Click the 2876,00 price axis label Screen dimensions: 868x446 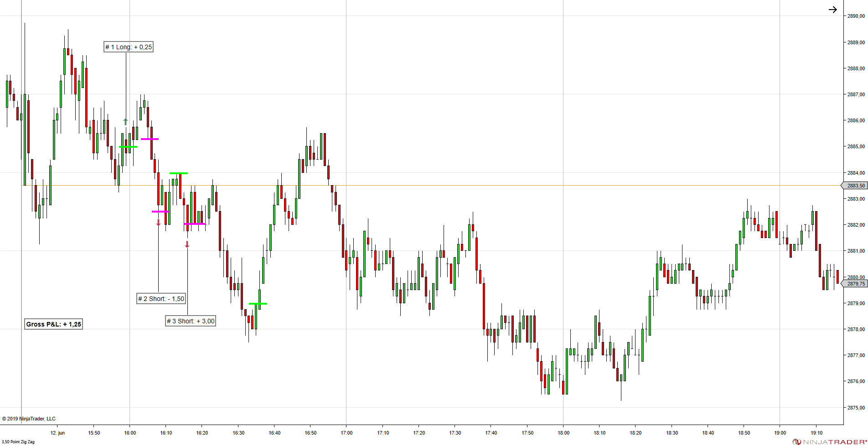click(x=856, y=381)
